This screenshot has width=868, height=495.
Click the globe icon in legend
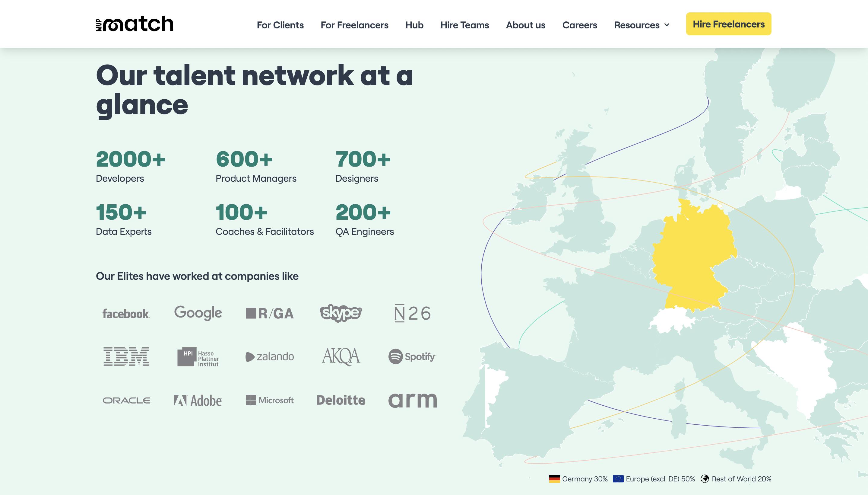[705, 479]
